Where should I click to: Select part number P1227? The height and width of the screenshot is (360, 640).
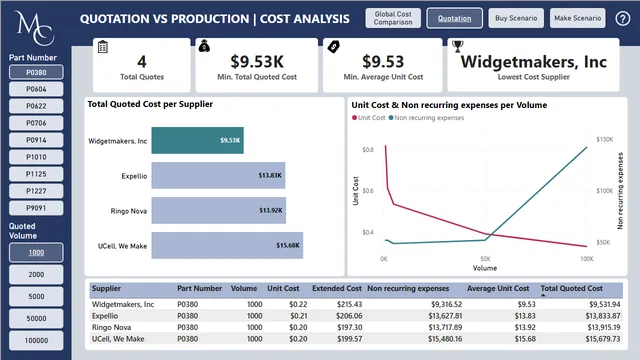tap(36, 191)
